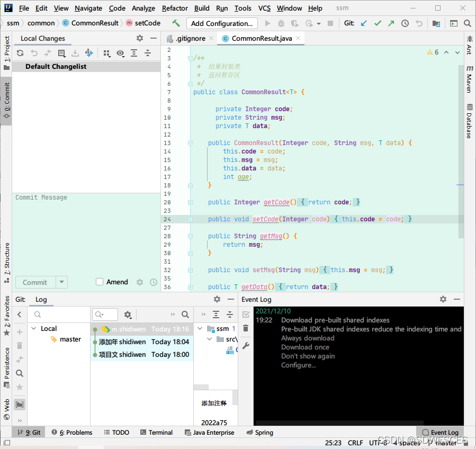Click the Git Push arrow icon
This screenshot has width=476, height=449.
pos(391,23)
